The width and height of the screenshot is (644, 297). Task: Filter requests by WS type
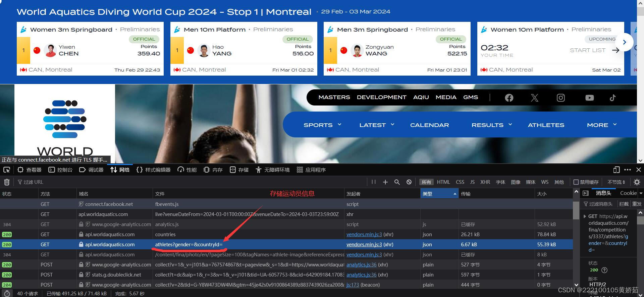[545, 182]
